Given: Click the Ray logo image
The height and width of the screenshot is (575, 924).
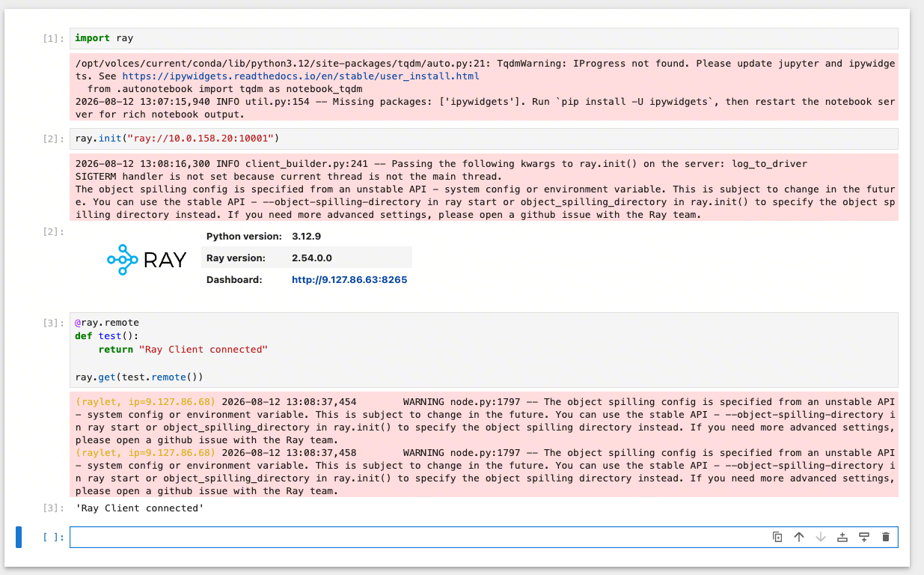Looking at the screenshot, I should click(147, 260).
